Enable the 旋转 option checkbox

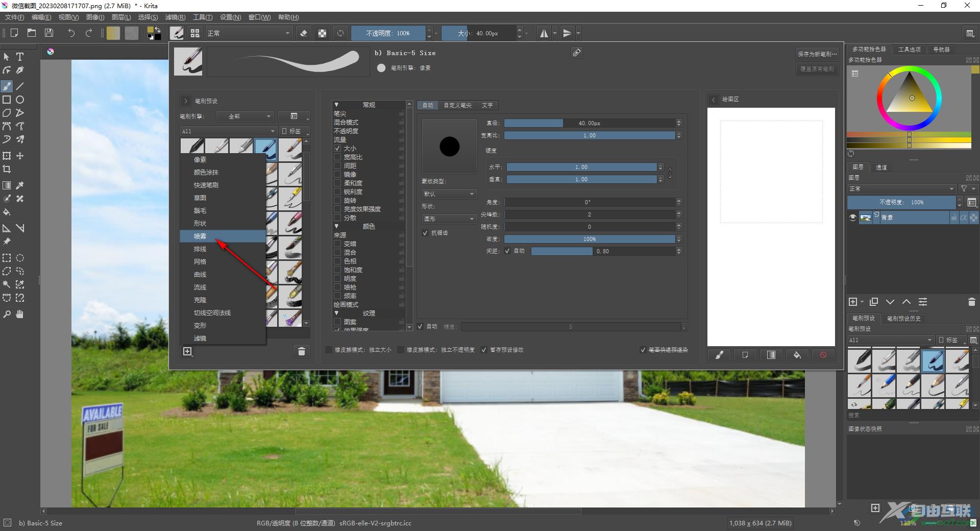(337, 200)
